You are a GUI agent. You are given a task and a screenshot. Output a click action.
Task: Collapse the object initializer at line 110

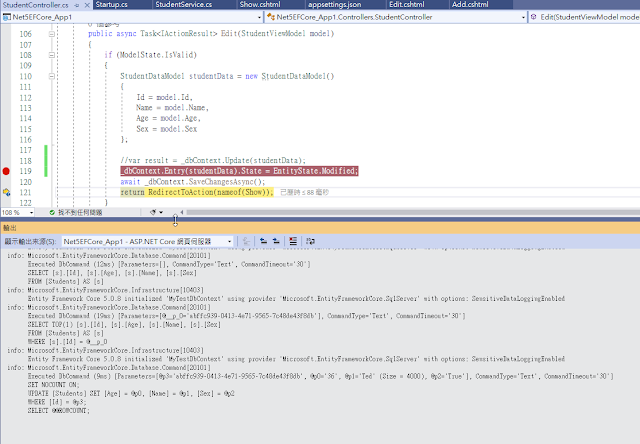(52, 76)
